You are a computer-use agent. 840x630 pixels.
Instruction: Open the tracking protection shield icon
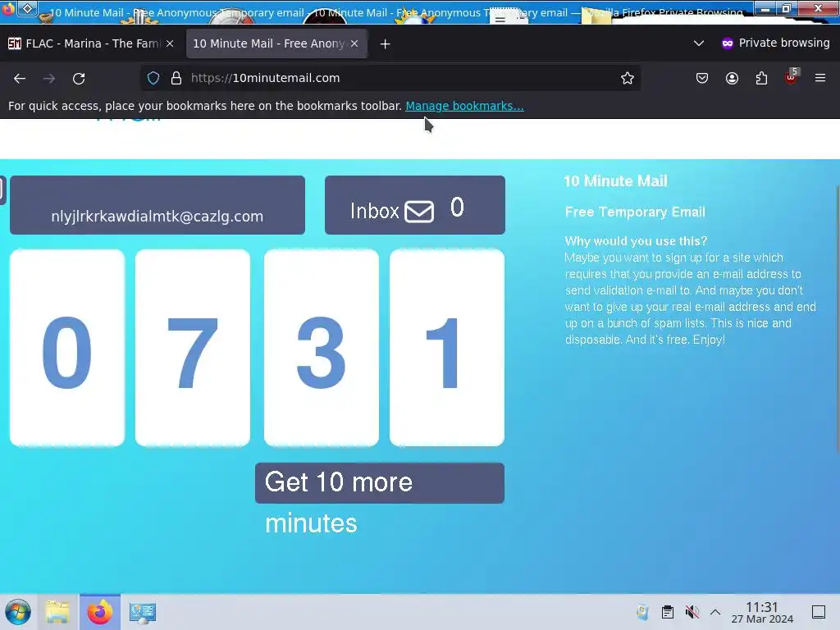[153, 78]
